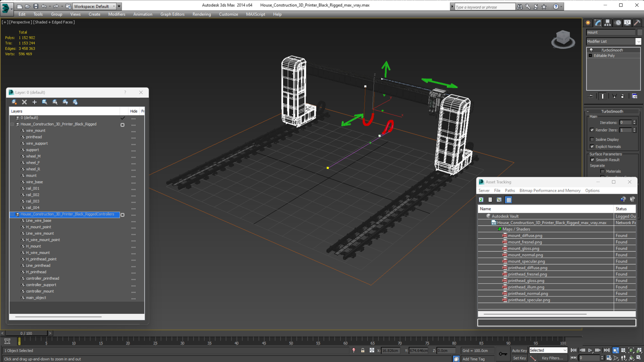Click Configure Modifier Sets icon
This screenshot has width=644, height=362.
[x=635, y=96]
